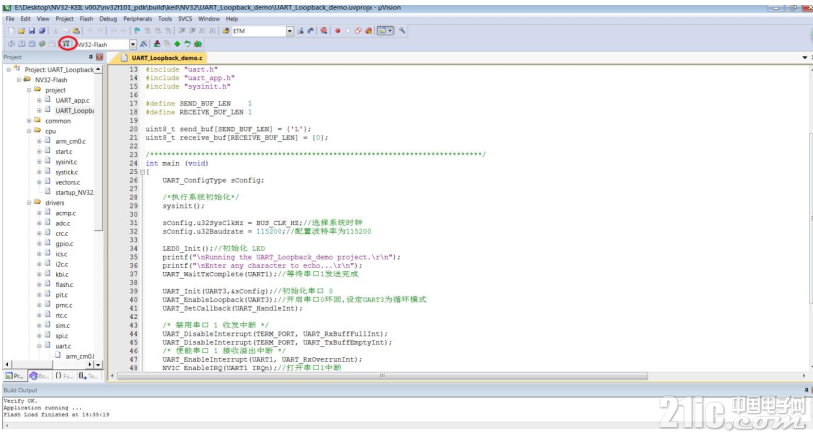The height and width of the screenshot is (438, 813).
Task: Collapse main function at line 25 fold marker
Action: (x=142, y=172)
